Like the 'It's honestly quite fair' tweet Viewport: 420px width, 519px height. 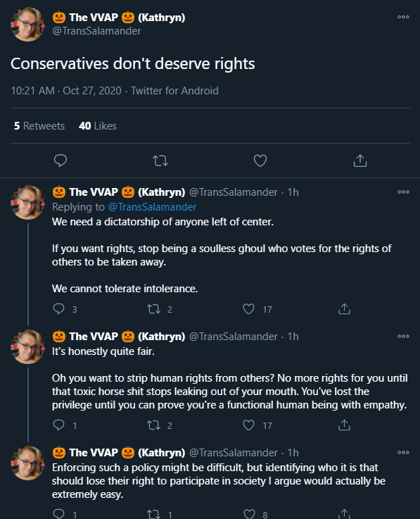pos(248,425)
